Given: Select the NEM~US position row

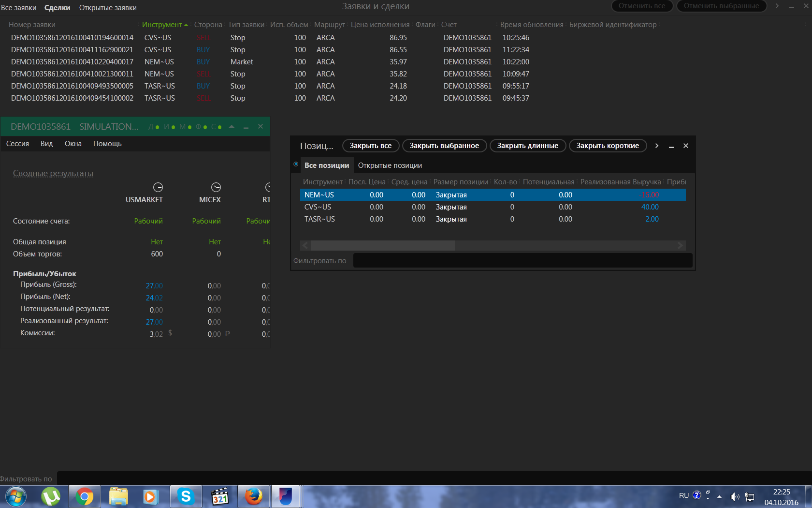Looking at the screenshot, I should (x=493, y=195).
